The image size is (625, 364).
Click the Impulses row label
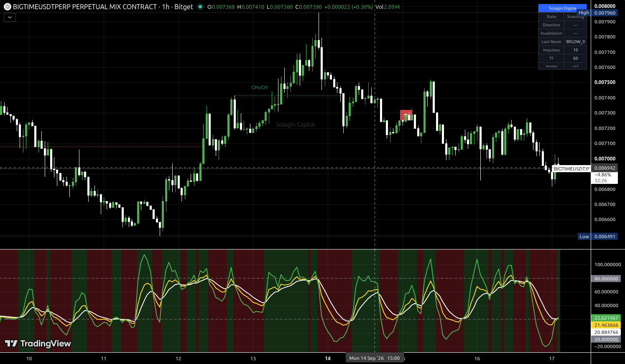coord(551,50)
